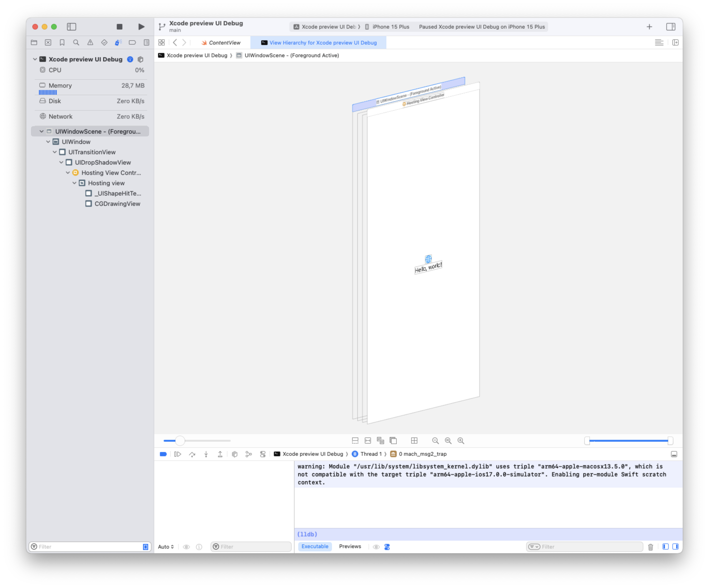Collapse the UIWindow tree node
Viewport: 709px width, 588px height.
pyautogui.click(x=48, y=142)
